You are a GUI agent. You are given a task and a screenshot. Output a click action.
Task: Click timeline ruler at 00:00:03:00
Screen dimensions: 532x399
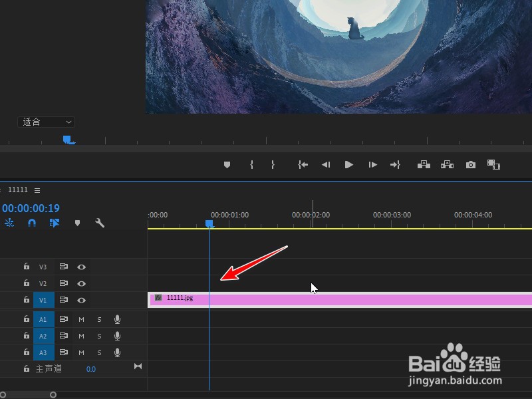[x=392, y=215]
